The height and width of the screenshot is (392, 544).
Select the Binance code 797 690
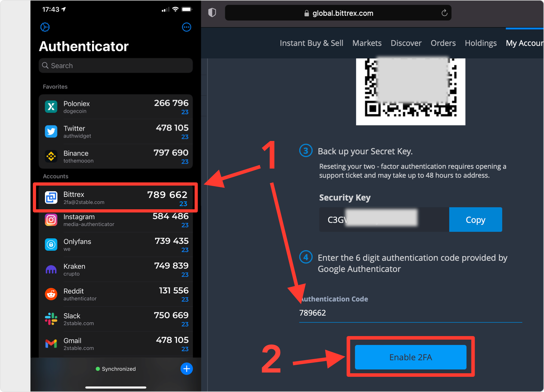pos(171,153)
